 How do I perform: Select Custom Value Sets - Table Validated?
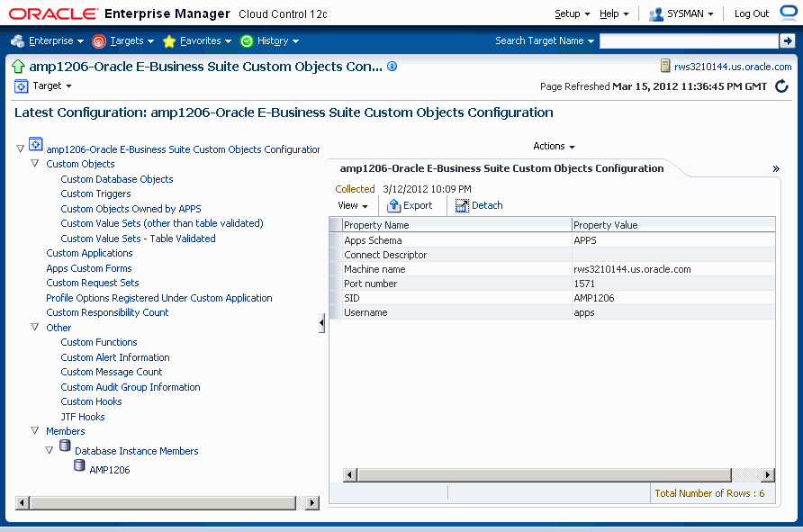[x=138, y=239]
